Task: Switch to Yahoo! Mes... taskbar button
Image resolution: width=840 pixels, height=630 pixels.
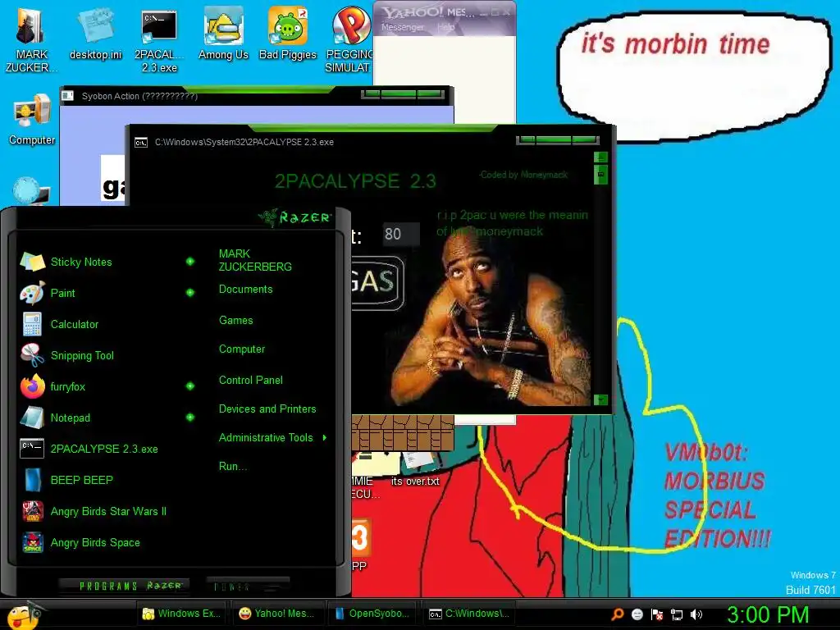Action: [277, 614]
